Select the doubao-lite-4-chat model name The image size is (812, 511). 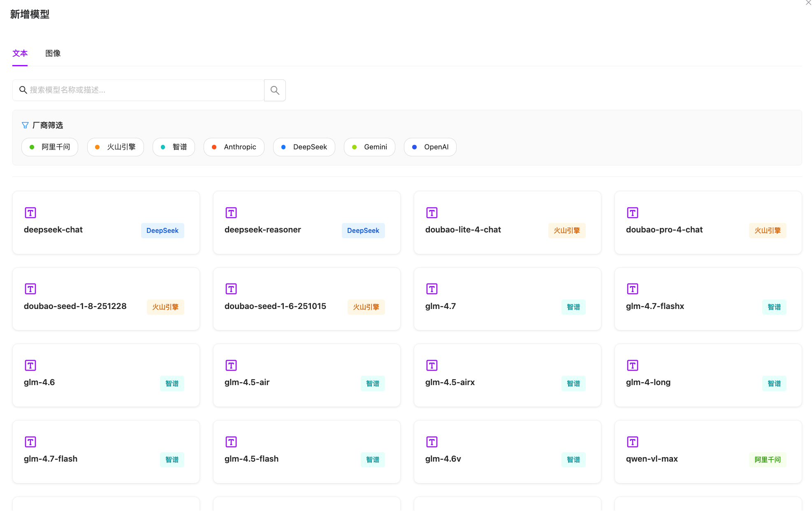click(463, 230)
